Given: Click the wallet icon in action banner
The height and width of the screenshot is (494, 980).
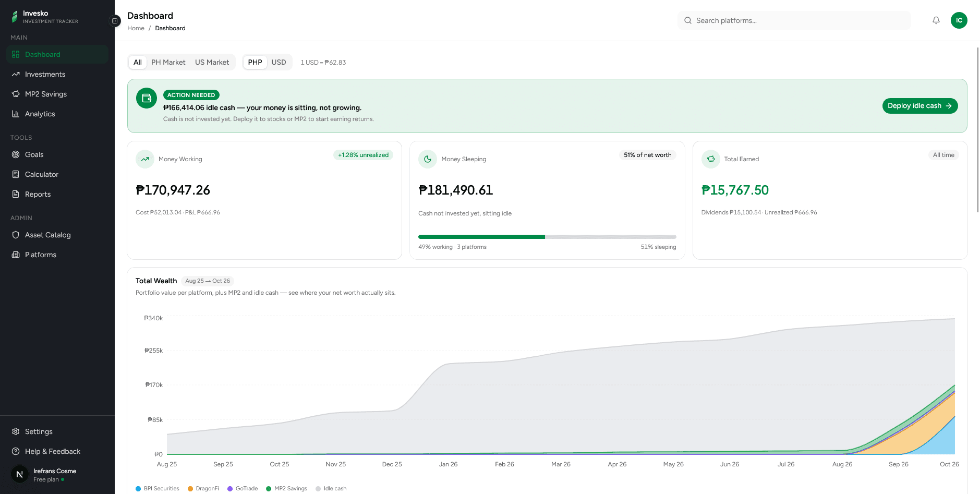Looking at the screenshot, I should click(x=147, y=98).
